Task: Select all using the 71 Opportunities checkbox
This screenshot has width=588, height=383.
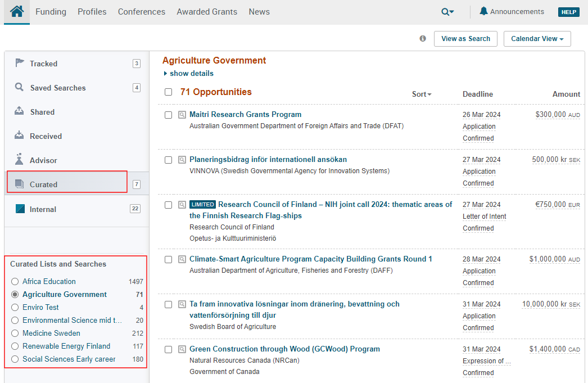Action: tap(168, 92)
